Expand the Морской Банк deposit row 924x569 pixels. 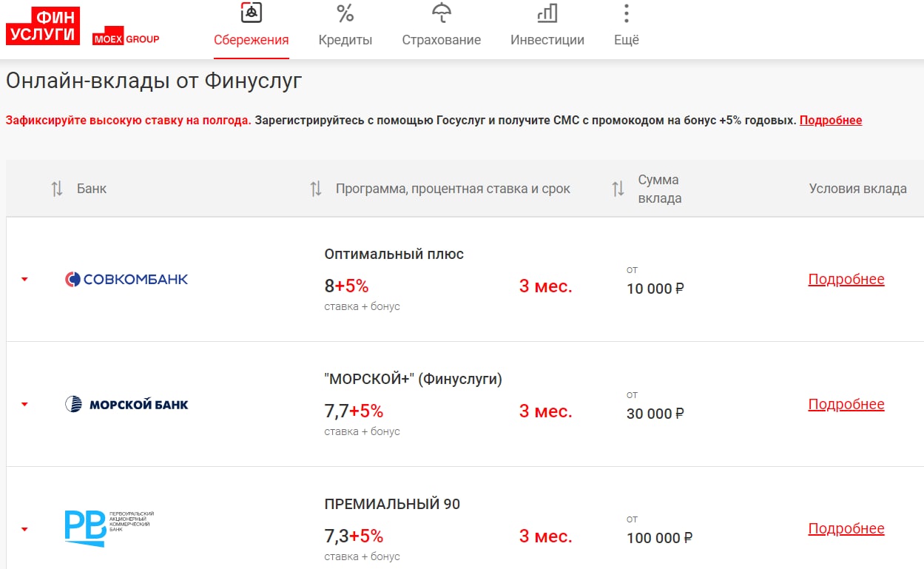[x=24, y=405]
